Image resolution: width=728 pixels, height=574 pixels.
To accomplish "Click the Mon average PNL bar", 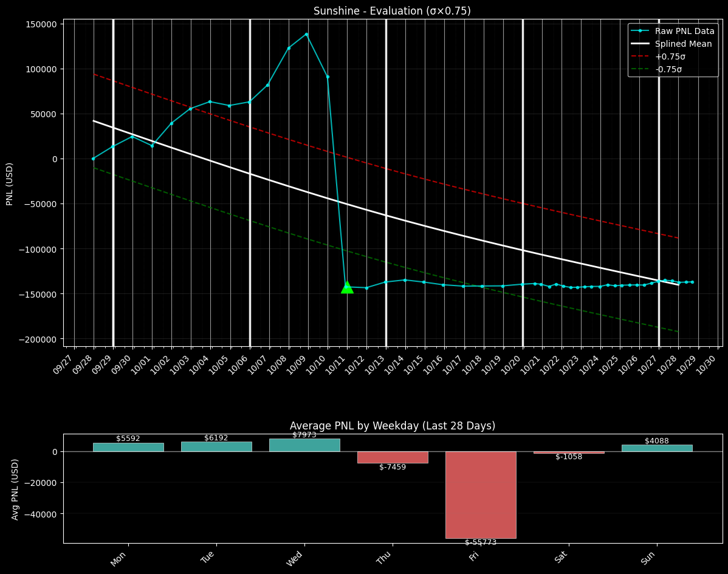I will (128, 447).
